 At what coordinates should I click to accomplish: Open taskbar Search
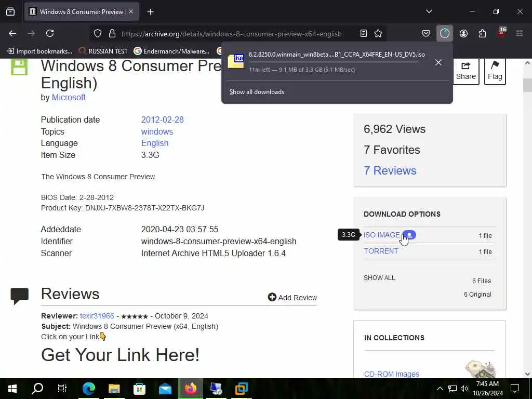(37, 389)
